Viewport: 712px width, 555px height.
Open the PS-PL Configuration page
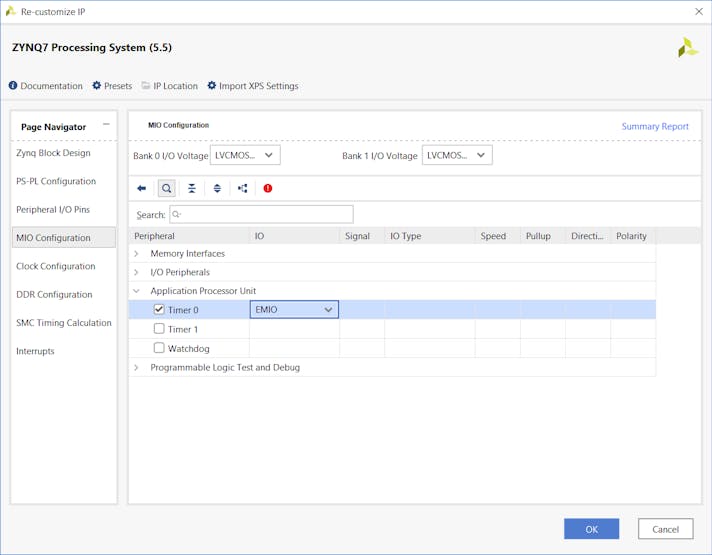click(56, 181)
